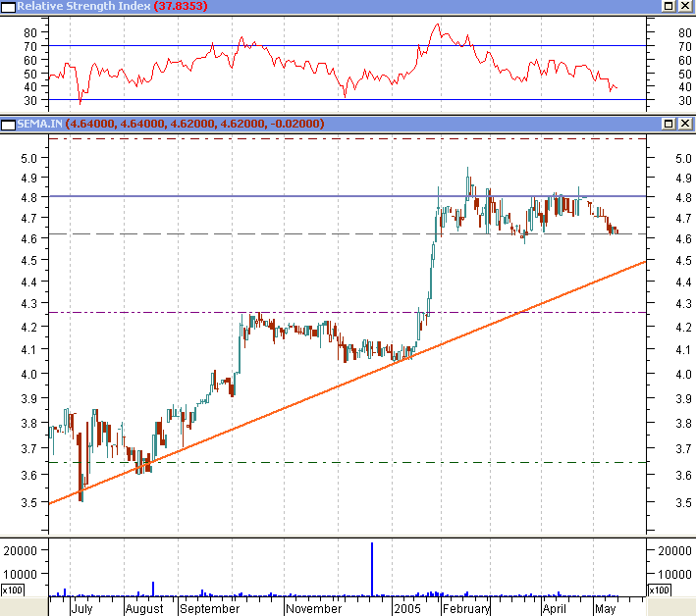Maximize the SEMA.IN price panel
The width and height of the screenshot is (696, 616).
[x=669, y=124]
